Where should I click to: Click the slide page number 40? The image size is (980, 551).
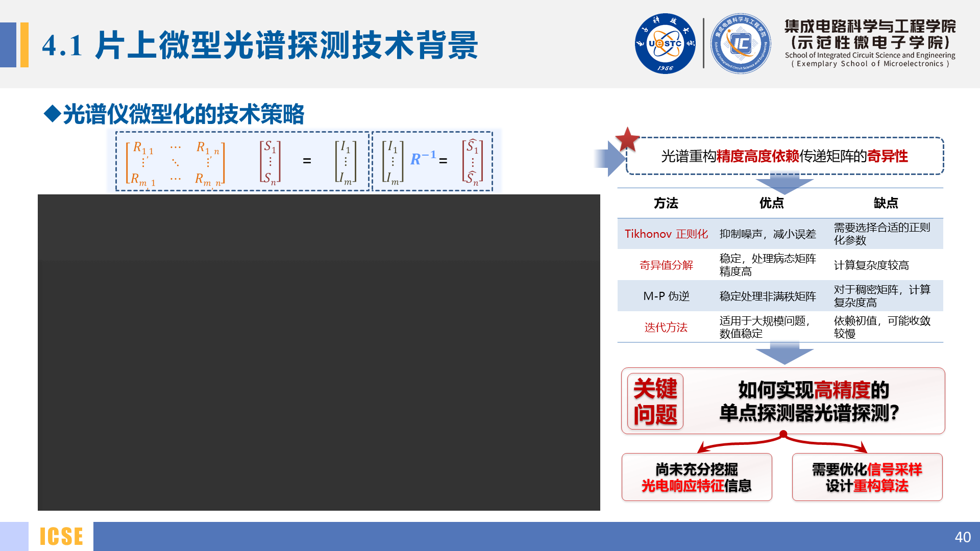[962, 537]
